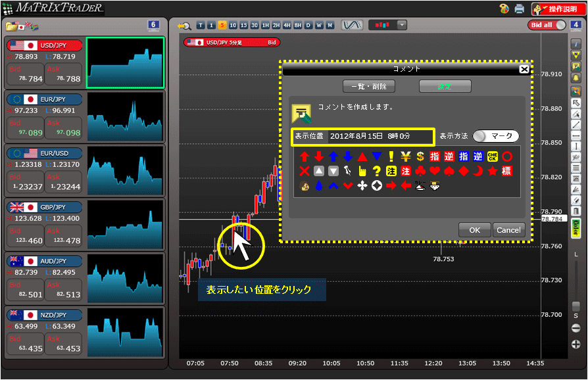Select the 1H timeframe
The height and width of the screenshot is (380, 588).
(266, 25)
